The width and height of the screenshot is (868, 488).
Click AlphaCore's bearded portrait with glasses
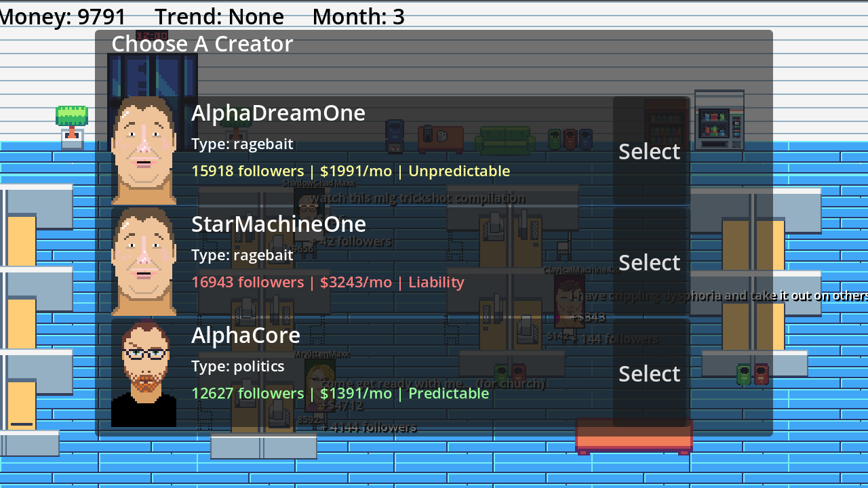[144, 373]
